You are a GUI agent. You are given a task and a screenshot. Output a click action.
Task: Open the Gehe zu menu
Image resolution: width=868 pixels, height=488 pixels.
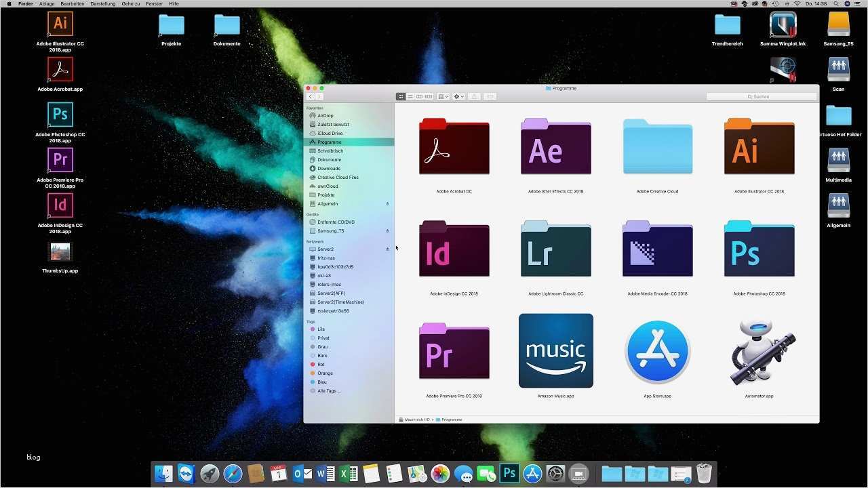click(131, 4)
